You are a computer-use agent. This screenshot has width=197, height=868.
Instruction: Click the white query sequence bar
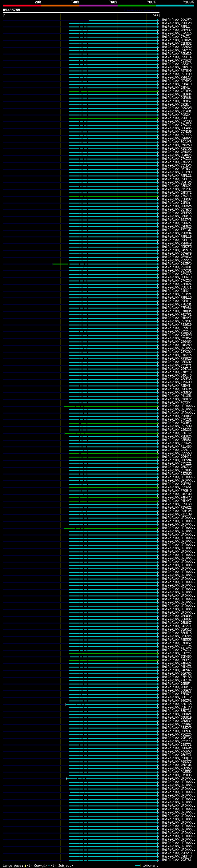coord(81,12)
